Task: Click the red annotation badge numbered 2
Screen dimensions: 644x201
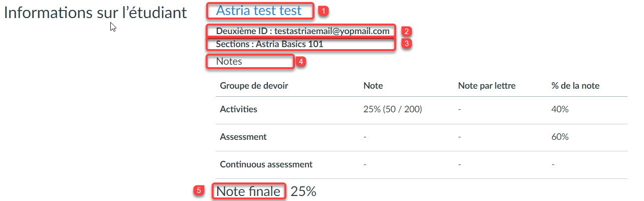Action: click(407, 31)
